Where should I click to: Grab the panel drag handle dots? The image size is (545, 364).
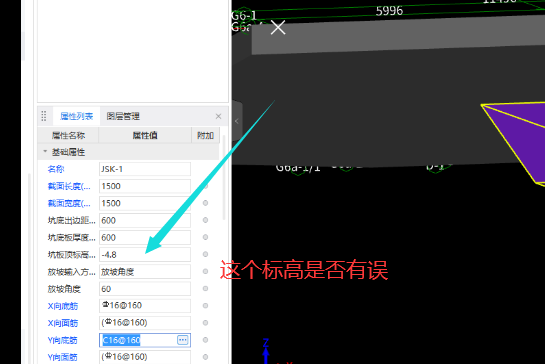pos(44,116)
